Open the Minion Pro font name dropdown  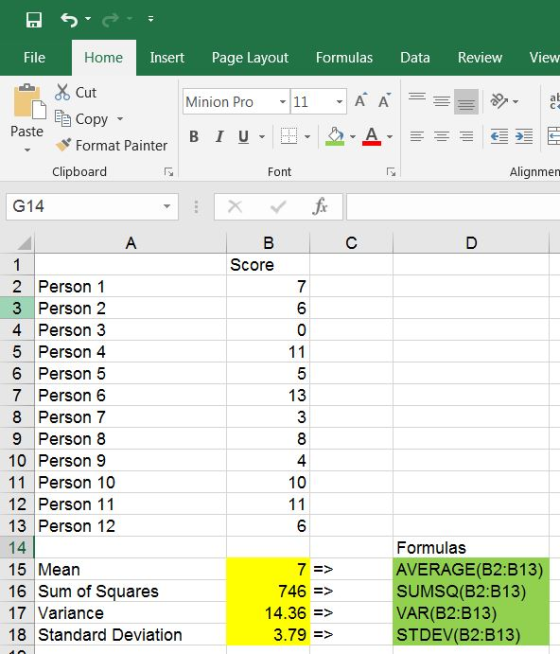(282, 102)
